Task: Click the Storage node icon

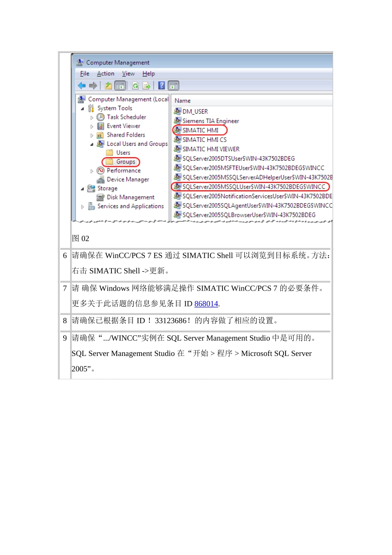Action: point(91,188)
